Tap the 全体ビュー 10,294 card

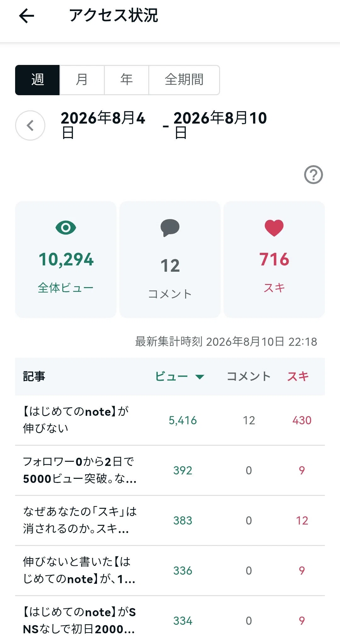click(66, 259)
